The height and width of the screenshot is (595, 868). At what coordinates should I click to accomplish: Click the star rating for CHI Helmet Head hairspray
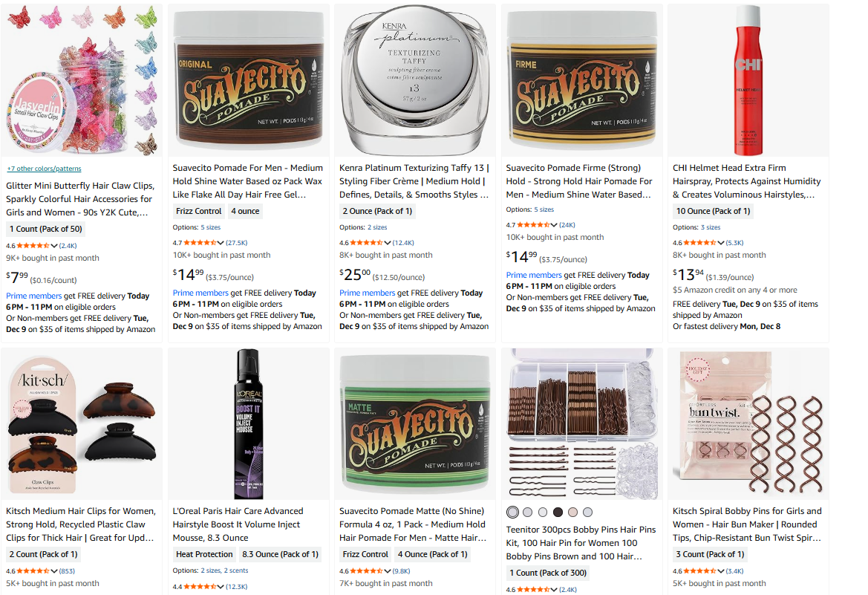pos(699,243)
